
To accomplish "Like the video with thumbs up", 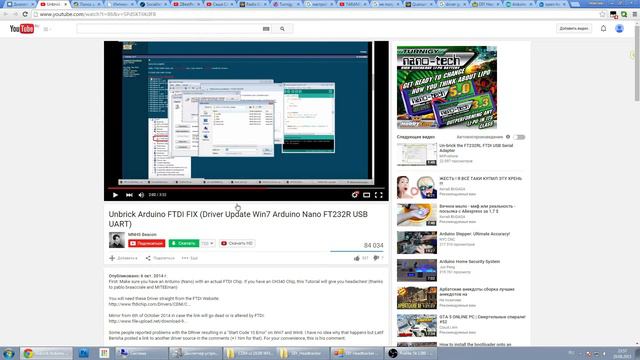I will [357, 258].
